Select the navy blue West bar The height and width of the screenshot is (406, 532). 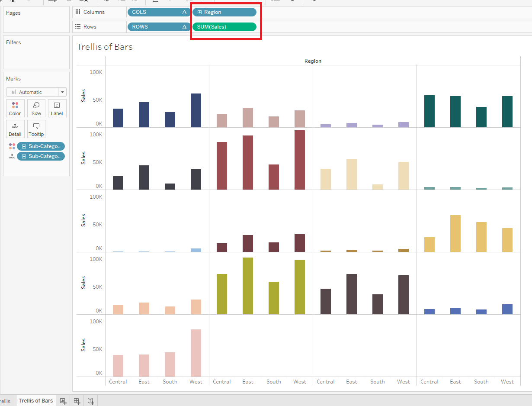[x=196, y=110]
